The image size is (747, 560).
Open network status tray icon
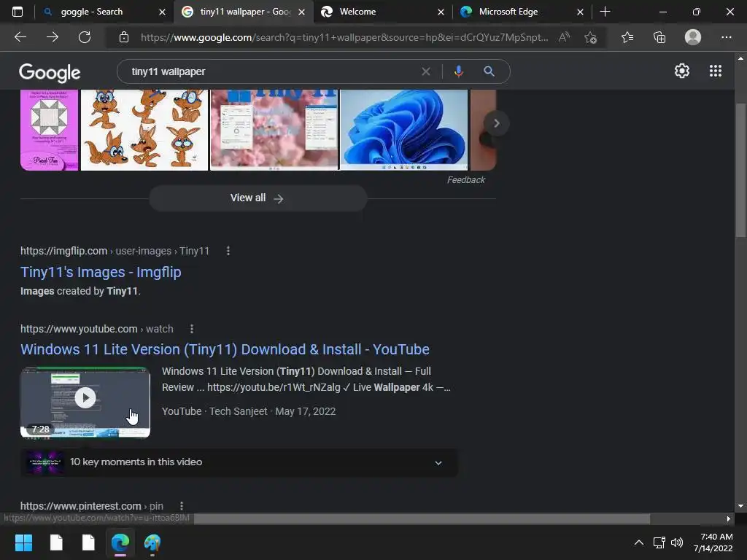coord(659,542)
